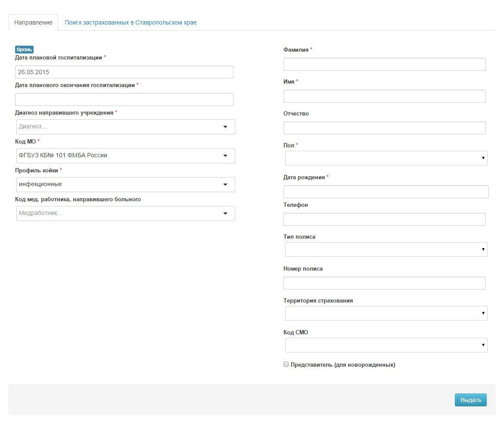Open the Пол dropdown

tap(386, 158)
